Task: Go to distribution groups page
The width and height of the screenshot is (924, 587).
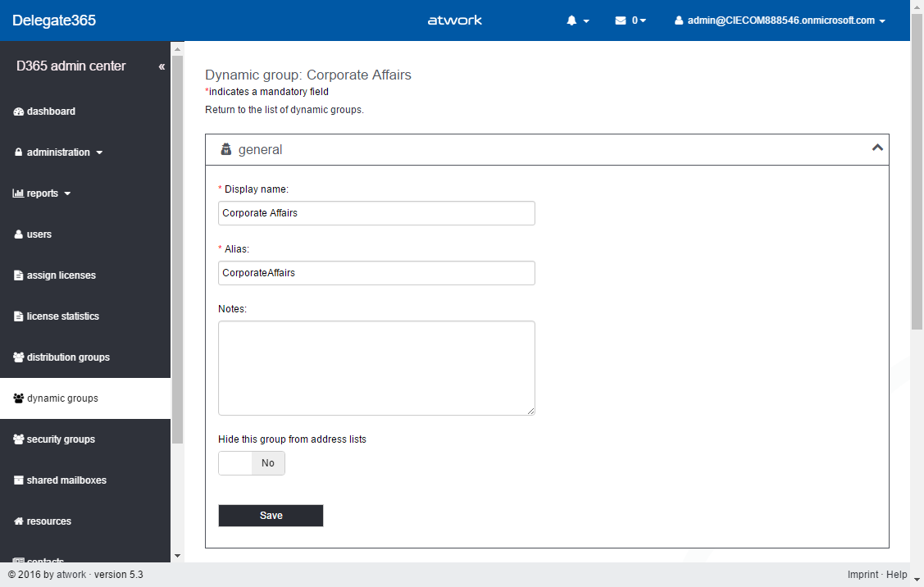Action: [68, 357]
